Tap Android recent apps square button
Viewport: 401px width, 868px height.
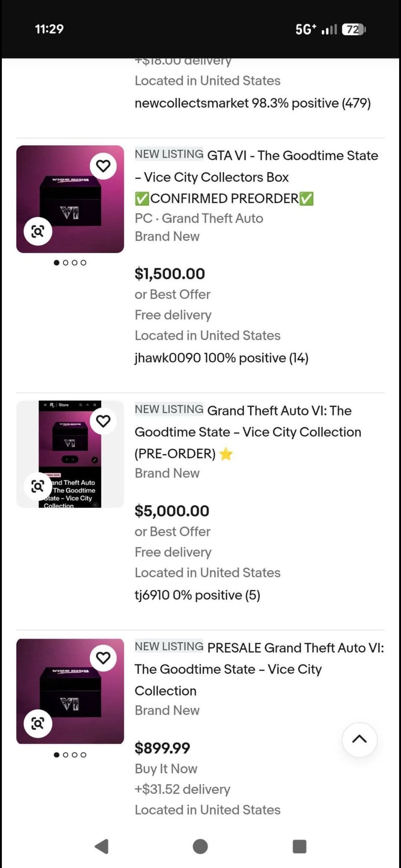tap(299, 846)
